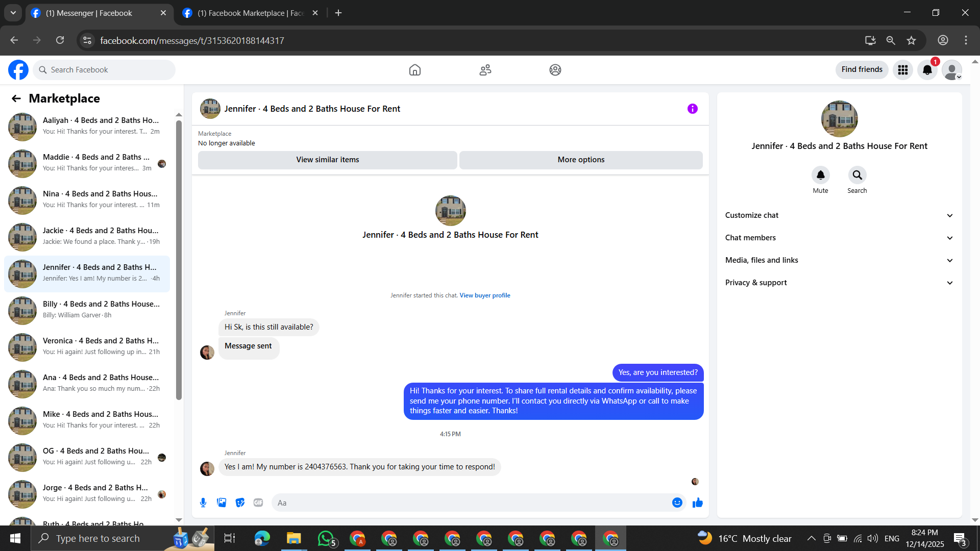Send a thumbs-up like
980x551 pixels.
coord(697,503)
